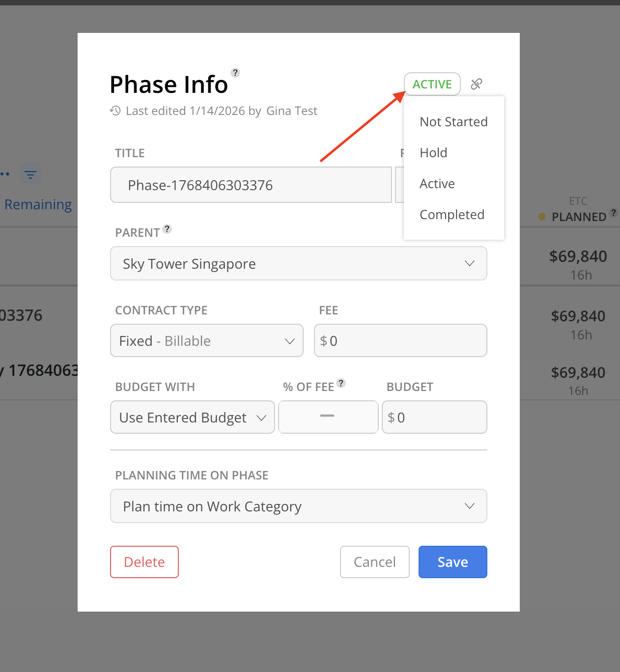Select Not Started status option
This screenshot has height=672, width=620.
(454, 122)
